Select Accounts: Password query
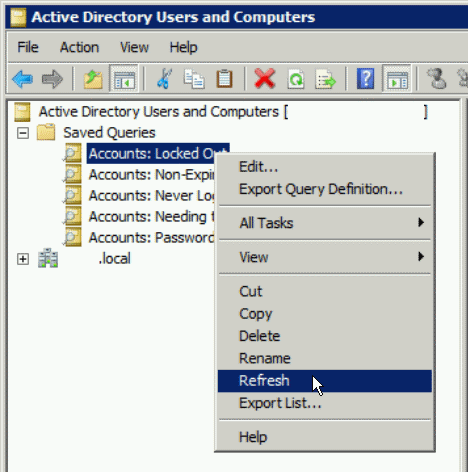Image resolution: width=468 pixels, height=472 pixels. point(151,238)
